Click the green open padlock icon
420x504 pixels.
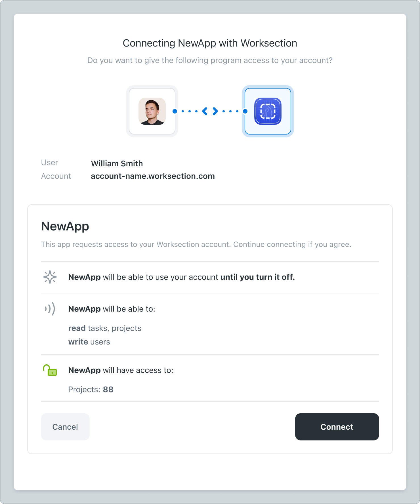click(x=51, y=370)
